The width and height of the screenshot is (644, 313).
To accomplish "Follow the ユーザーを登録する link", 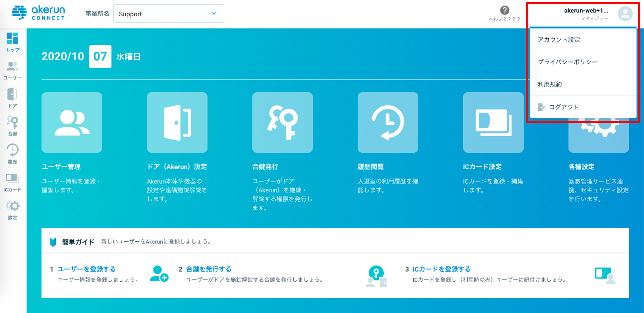I will (x=86, y=269).
